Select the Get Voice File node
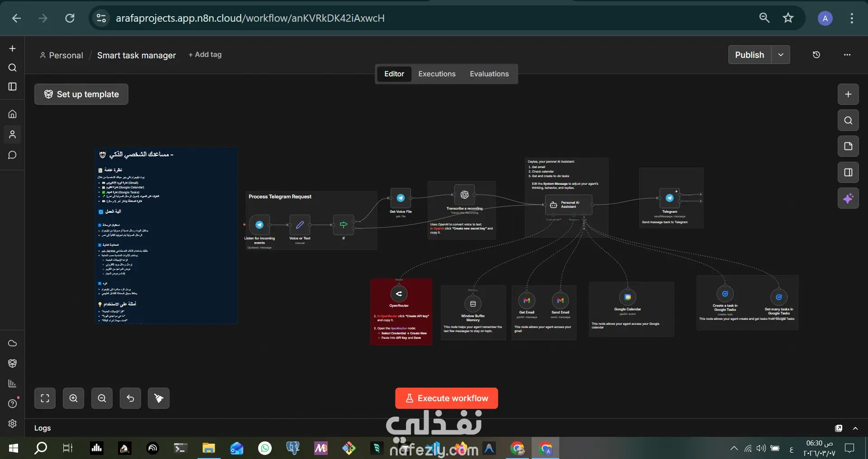868x459 pixels. coord(401,198)
